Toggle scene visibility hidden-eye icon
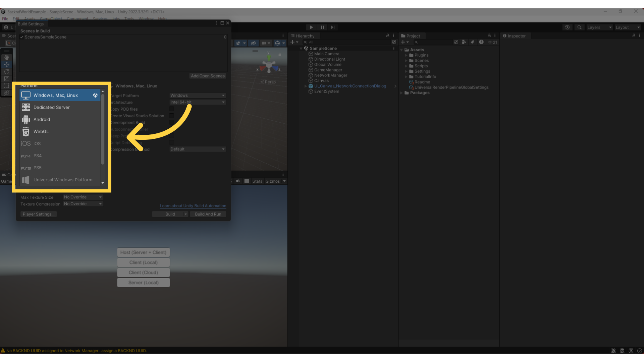The width and height of the screenshot is (644, 362). tap(254, 43)
